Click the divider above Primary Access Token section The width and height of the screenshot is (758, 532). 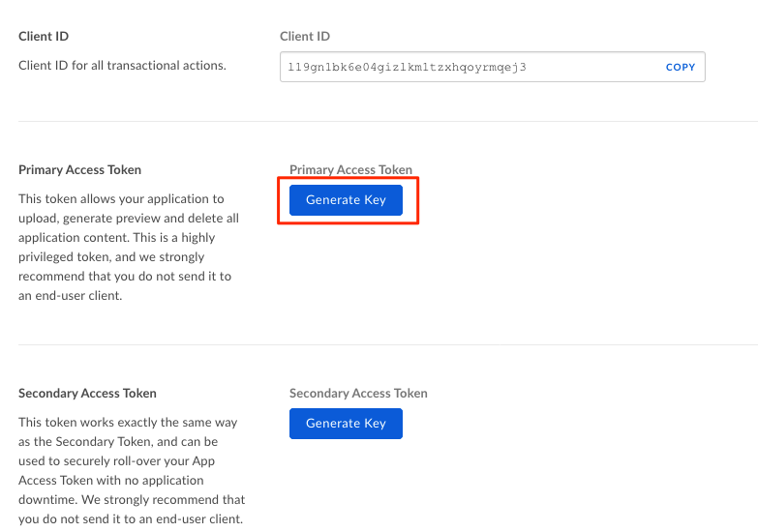click(387, 121)
